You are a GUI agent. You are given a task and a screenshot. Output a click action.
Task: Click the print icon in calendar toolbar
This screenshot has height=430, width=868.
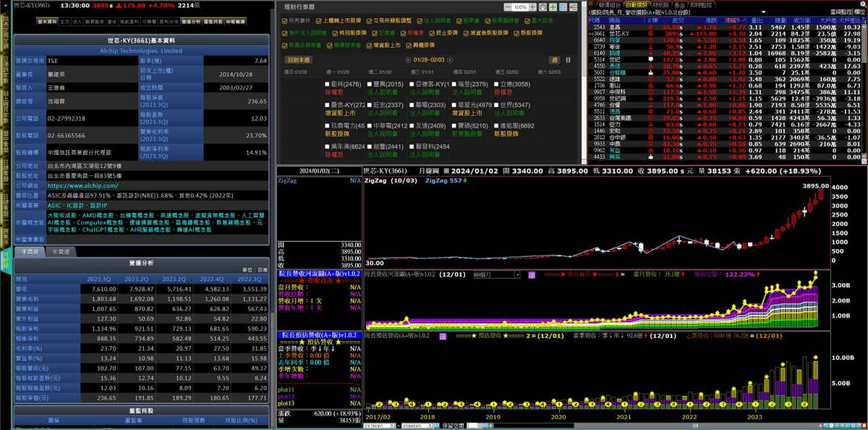click(x=543, y=7)
